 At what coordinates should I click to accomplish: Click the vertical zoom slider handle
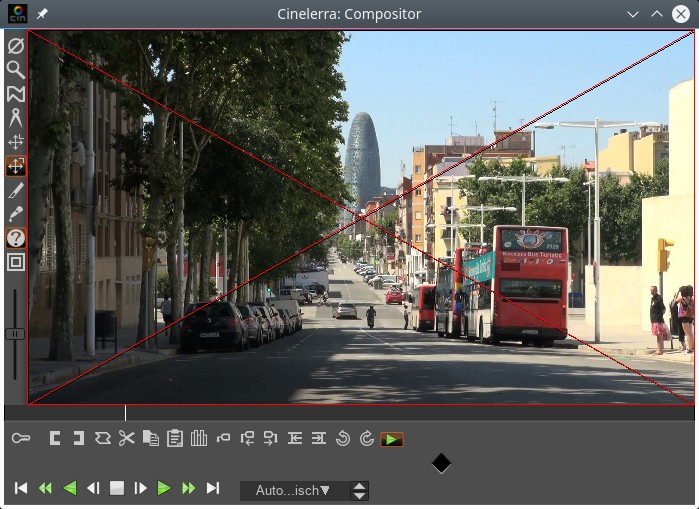15,334
